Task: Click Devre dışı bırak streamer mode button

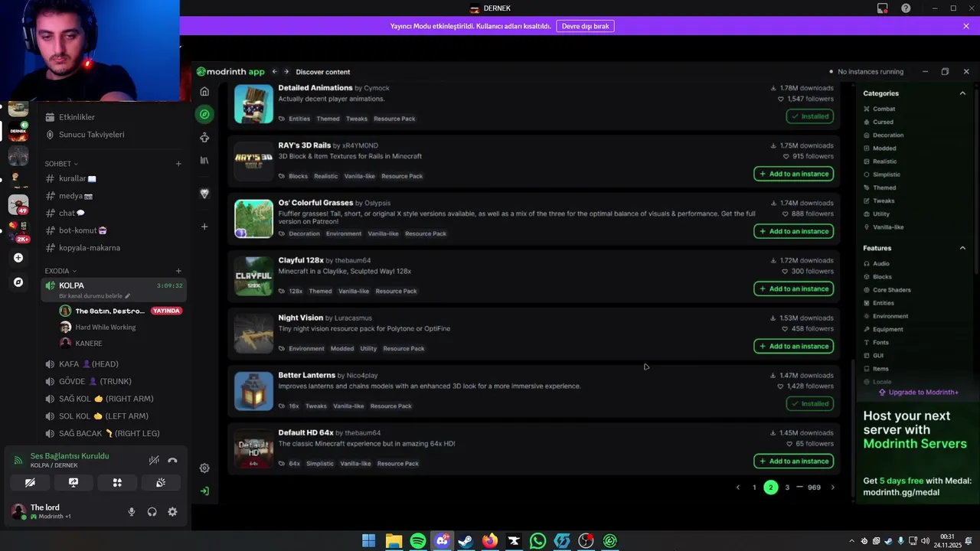Action: [x=585, y=26]
